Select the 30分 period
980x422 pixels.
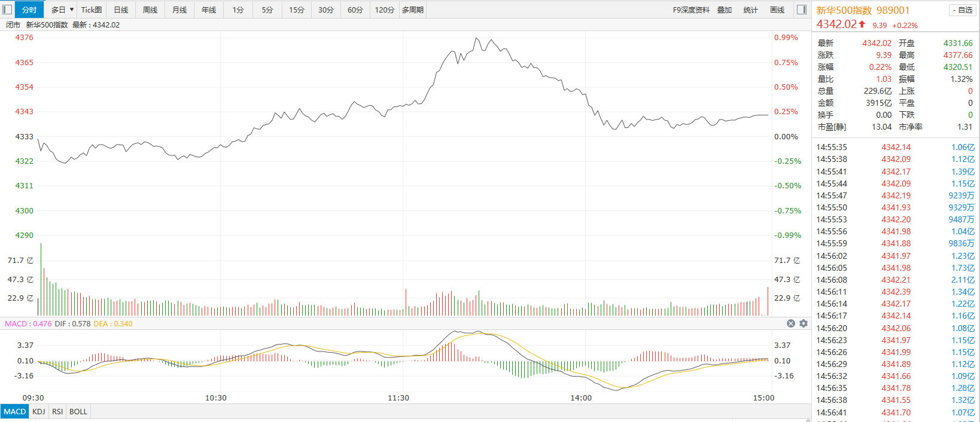[326, 10]
